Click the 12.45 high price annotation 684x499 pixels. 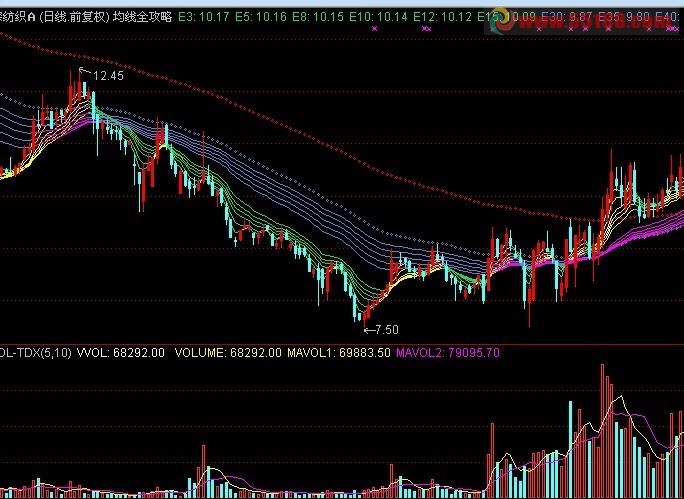tap(108, 76)
